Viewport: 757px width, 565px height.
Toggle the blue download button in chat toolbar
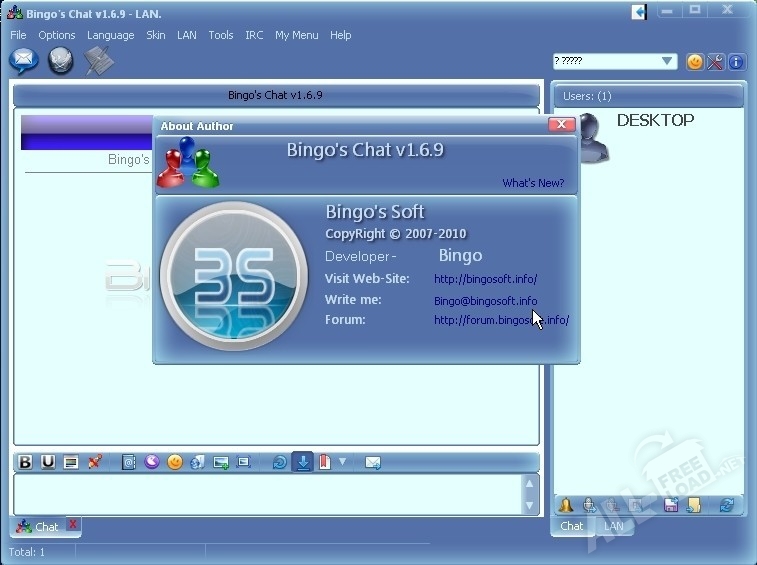(302, 462)
